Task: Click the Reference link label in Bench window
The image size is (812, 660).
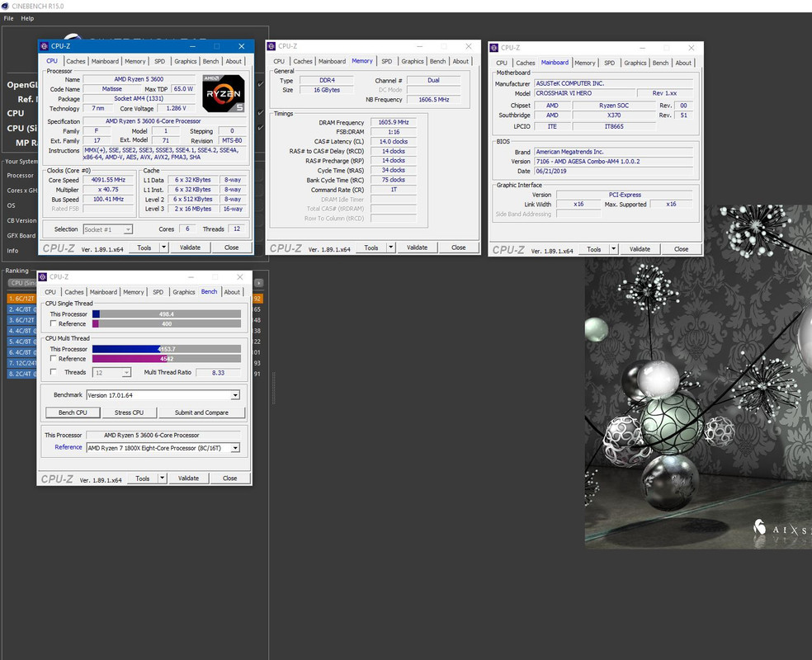Action: click(x=68, y=447)
